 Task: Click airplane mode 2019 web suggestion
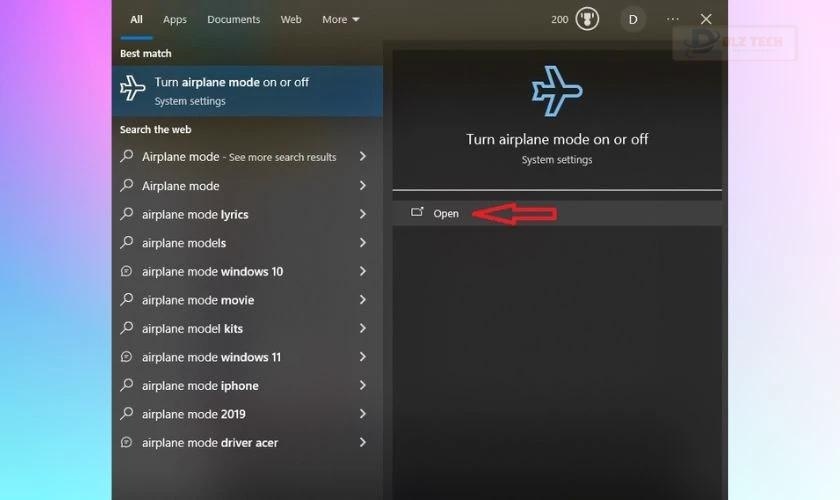(194, 414)
